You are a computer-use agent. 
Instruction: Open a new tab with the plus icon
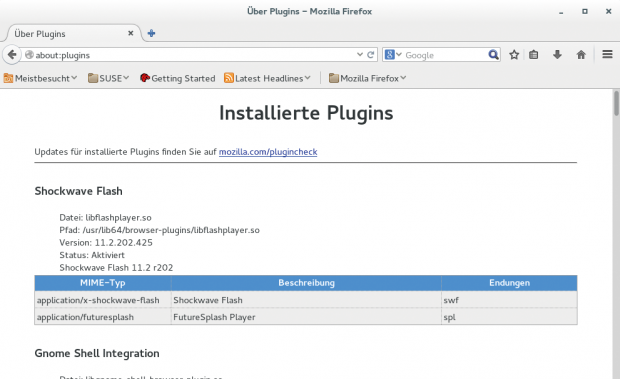click(x=151, y=34)
